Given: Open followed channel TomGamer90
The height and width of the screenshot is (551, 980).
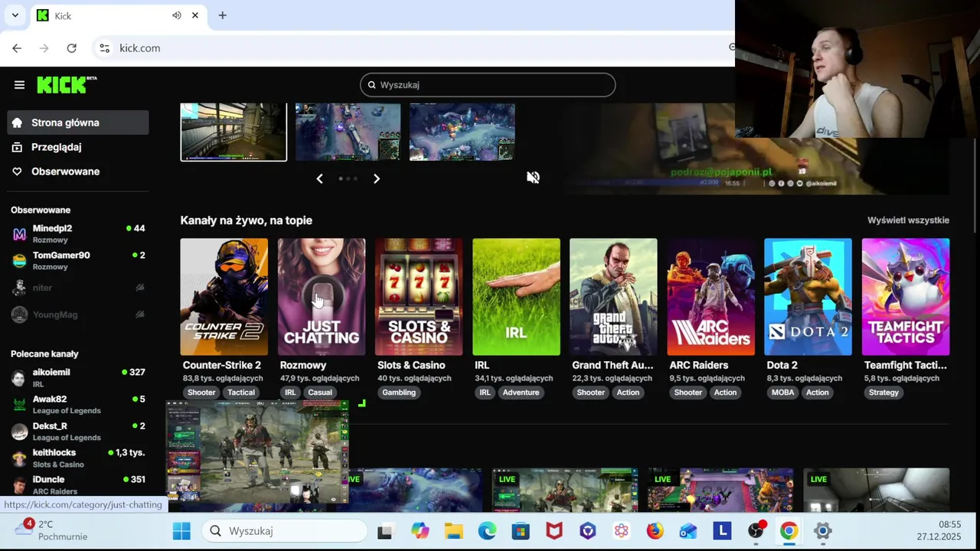Looking at the screenshot, I should click(78, 260).
